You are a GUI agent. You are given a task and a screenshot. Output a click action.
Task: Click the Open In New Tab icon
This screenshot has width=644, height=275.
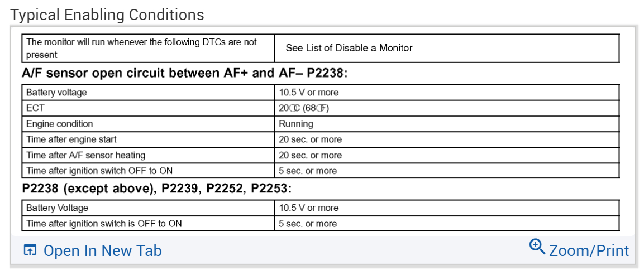tap(30, 250)
